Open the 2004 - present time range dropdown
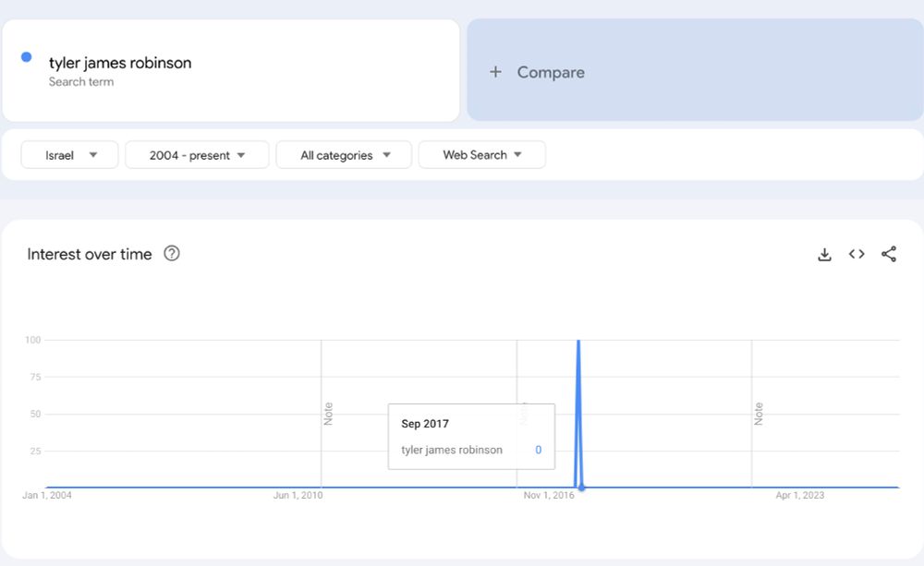Image resolution: width=924 pixels, height=566 pixels. point(196,154)
